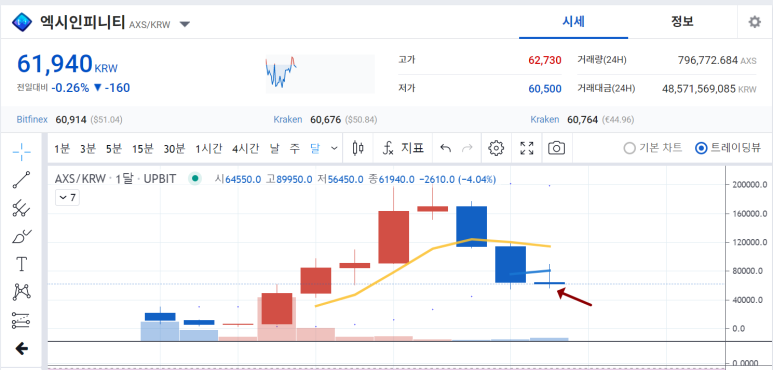The image size is (773, 370).
Task: Set chart interval to 5분
Action: (114, 148)
